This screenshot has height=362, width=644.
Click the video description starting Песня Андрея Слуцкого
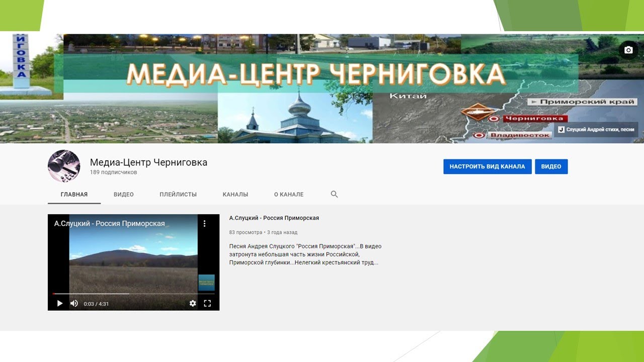305,254
